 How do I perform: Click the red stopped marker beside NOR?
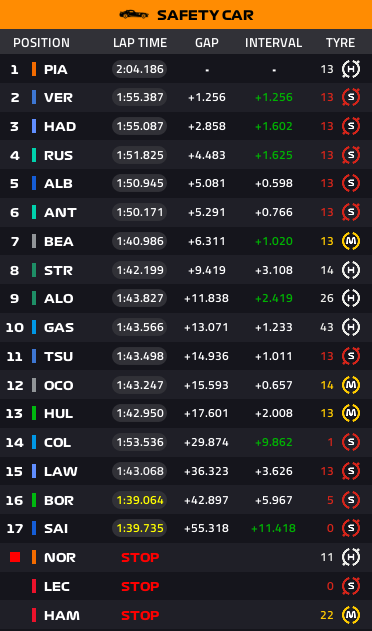pos(15,557)
